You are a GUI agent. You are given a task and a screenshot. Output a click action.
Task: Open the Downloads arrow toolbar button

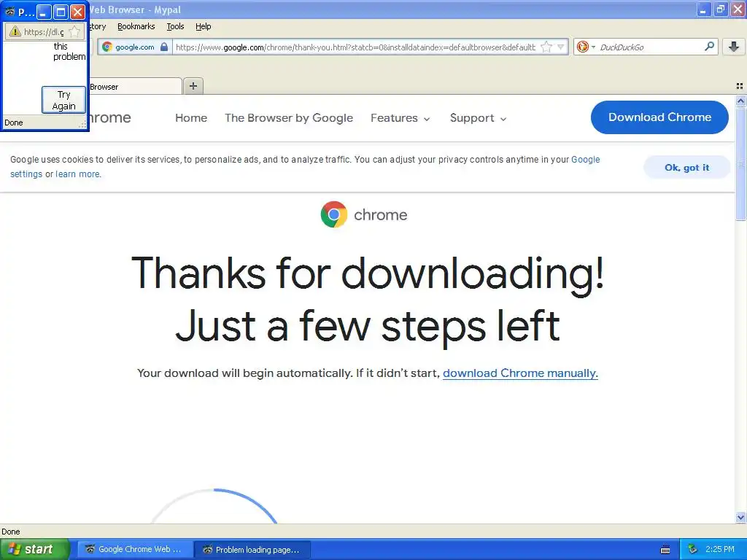(x=734, y=46)
